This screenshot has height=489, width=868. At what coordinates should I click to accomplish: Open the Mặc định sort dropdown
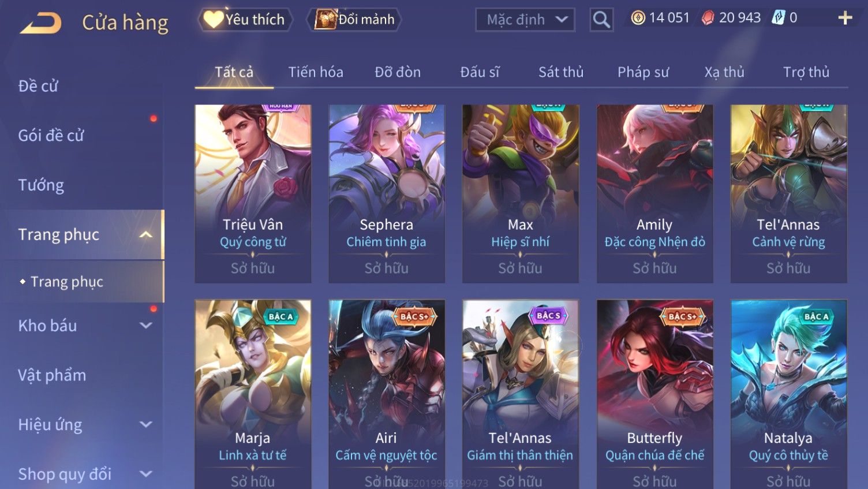tap(525, 20)
